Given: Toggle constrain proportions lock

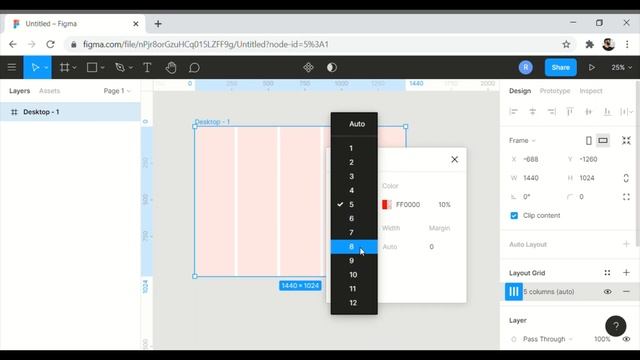Looking at the screenshot, I should [626, 178].
